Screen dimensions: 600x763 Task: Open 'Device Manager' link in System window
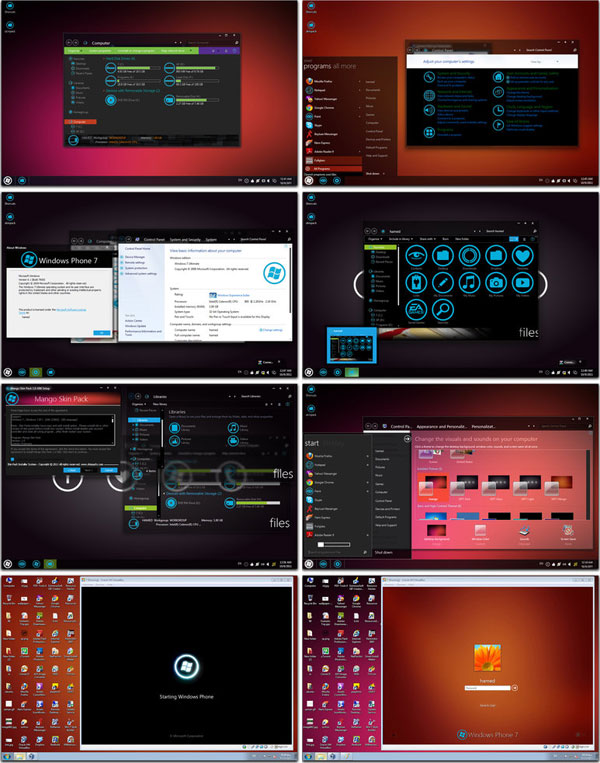click(135, 256)
